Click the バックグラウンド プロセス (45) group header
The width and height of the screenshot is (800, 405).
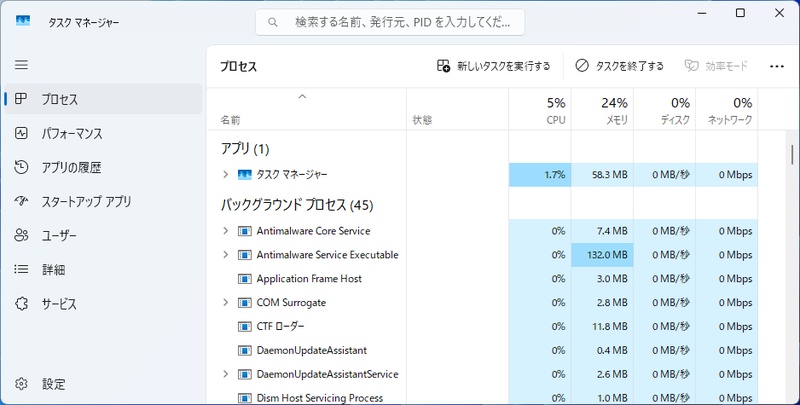tap(297, 205)
